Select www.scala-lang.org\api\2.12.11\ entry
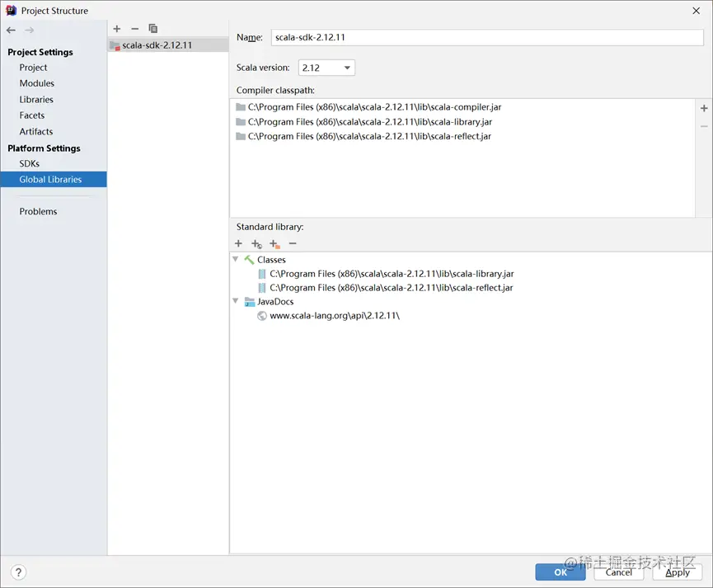 (x=335, y=316)
